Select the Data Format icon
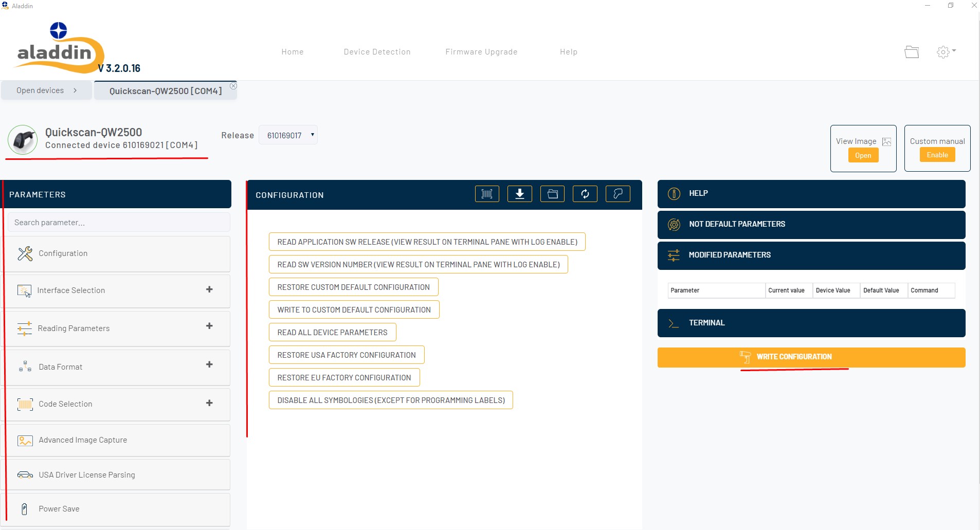The width and height of the screenshot is (980, 530). point(25,367)
